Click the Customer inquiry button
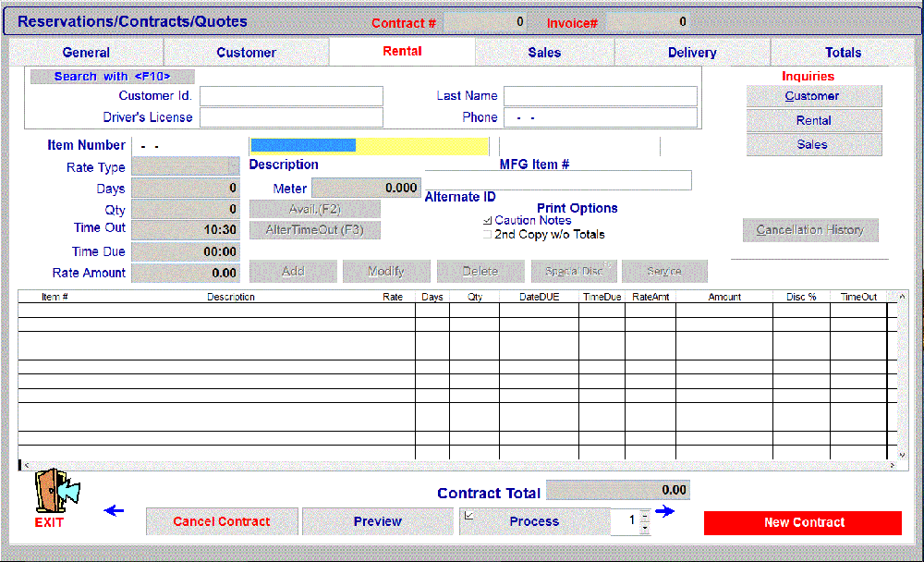The width and height of the screenshot is (924, 562). click(x=814, y=96)
